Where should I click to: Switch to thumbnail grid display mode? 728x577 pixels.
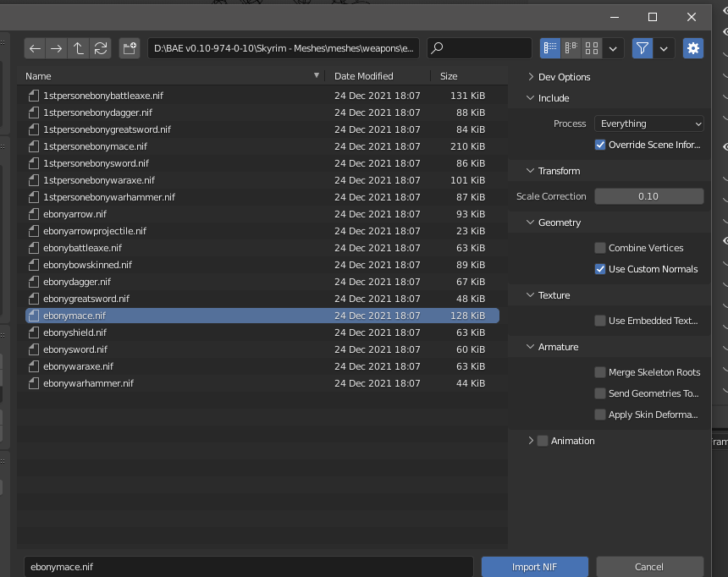click(592, 48)
